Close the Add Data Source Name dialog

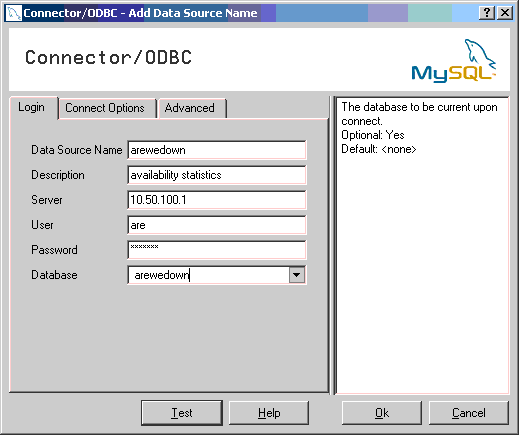point(505,13)
